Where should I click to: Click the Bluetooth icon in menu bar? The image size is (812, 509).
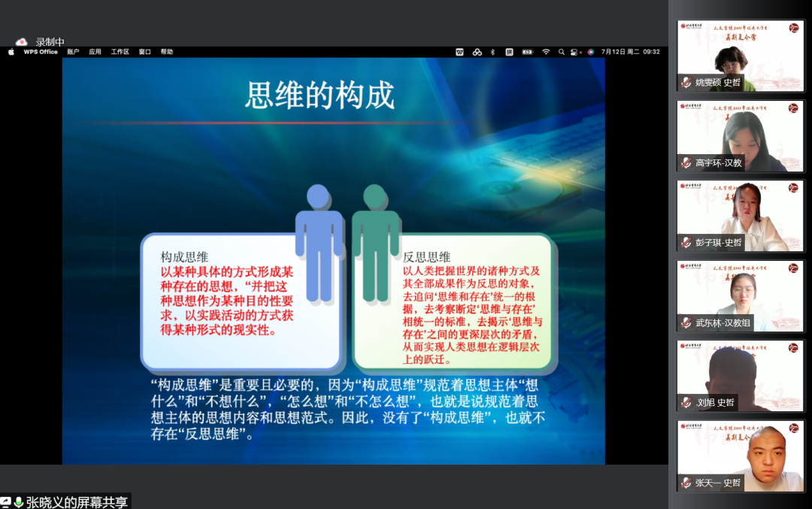click(492, 52)
